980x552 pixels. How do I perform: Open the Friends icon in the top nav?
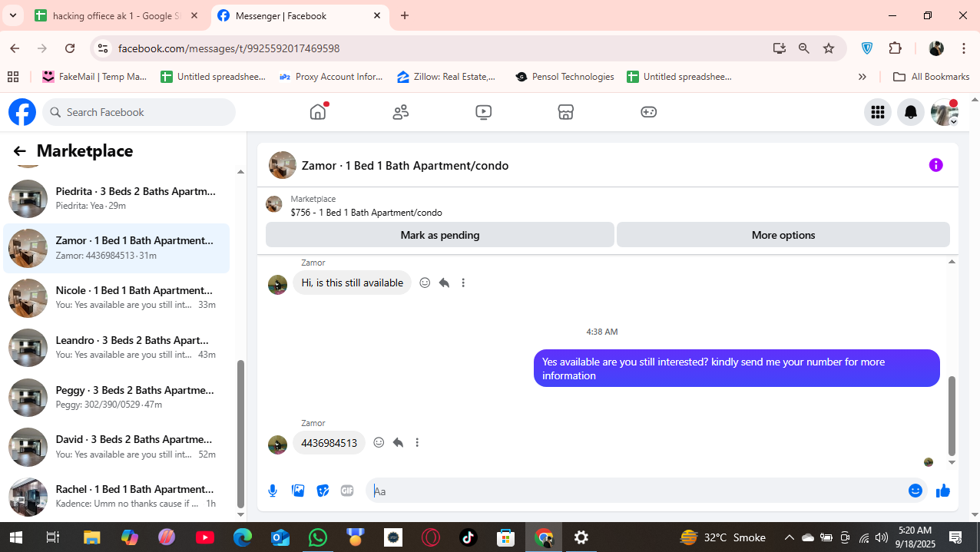[x=401, y=112]
